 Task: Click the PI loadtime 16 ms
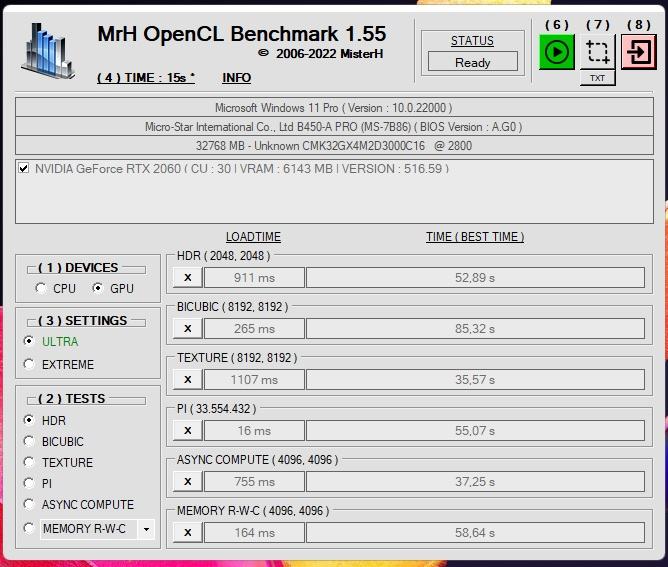254,431
